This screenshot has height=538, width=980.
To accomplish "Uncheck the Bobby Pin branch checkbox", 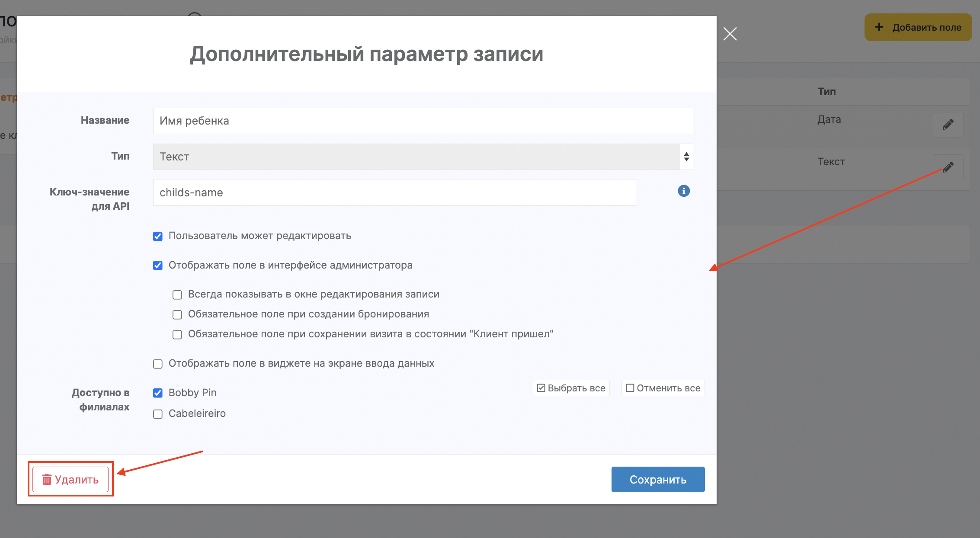I will [x=158, y=393].
